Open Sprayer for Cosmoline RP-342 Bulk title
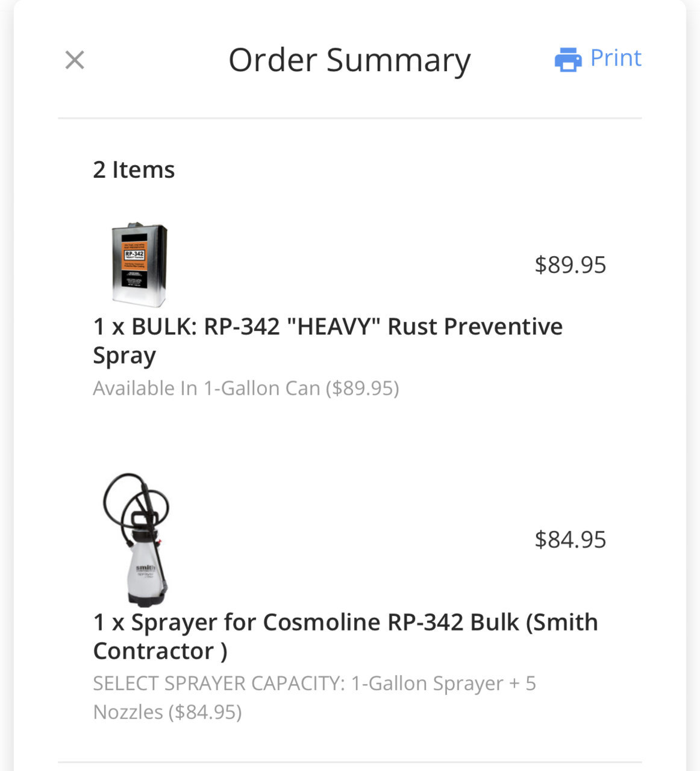700x771 pixels. click(345, 636)
